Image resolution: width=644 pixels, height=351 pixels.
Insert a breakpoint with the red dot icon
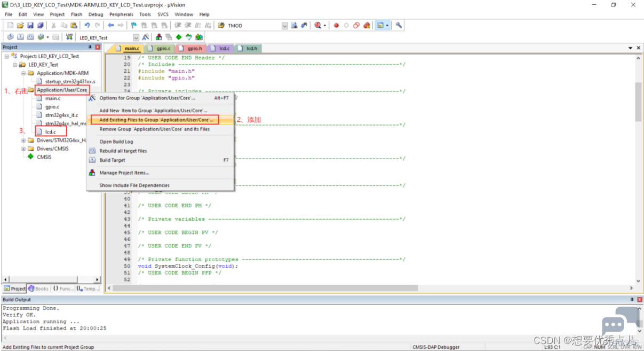pos(336,25)
